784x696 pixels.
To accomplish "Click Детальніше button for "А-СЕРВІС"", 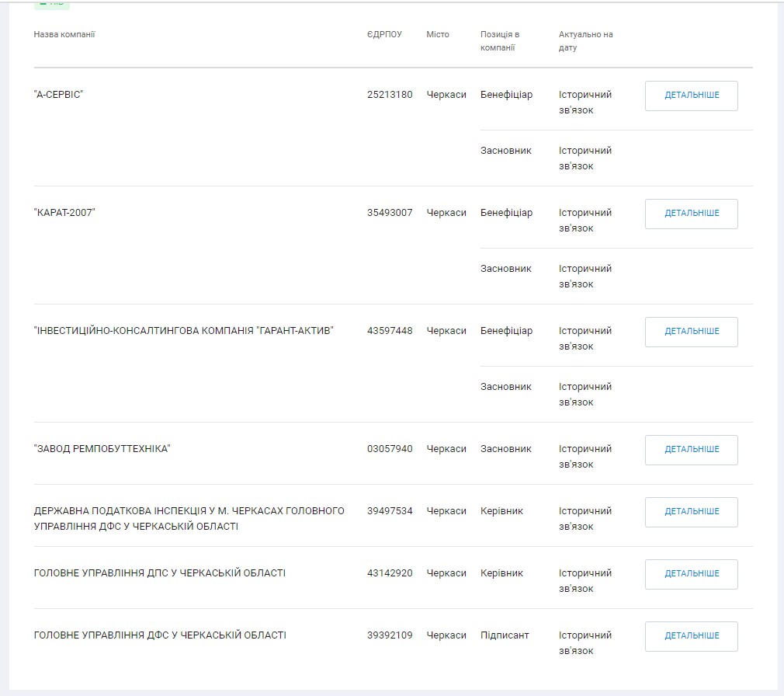I will pos(691,96).
